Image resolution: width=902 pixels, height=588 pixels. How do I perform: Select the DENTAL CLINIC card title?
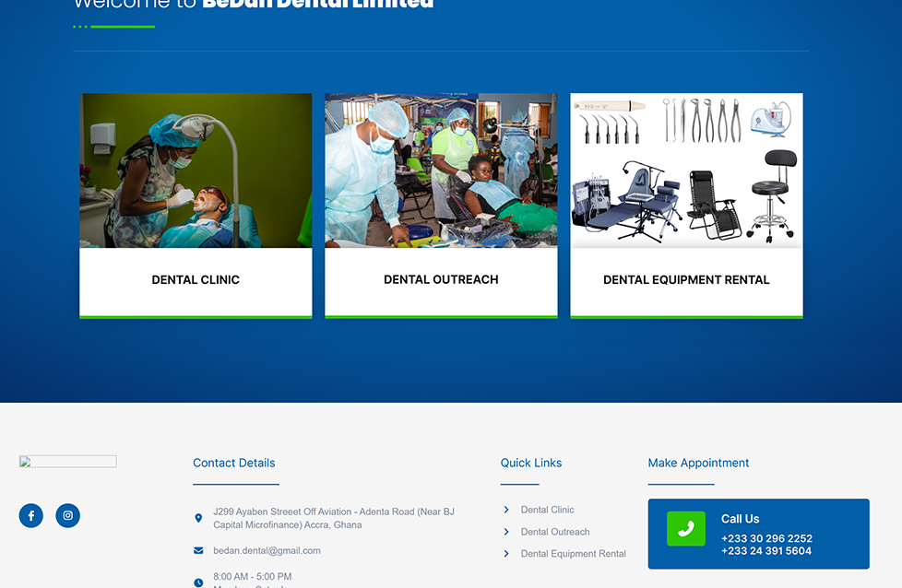click(x=196, y=280)
